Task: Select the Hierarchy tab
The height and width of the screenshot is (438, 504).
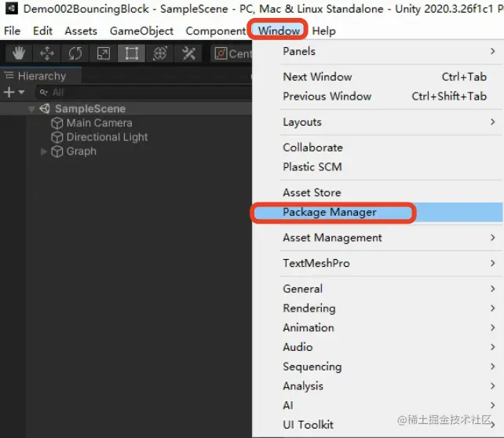Action: click(x=41, y=76)
